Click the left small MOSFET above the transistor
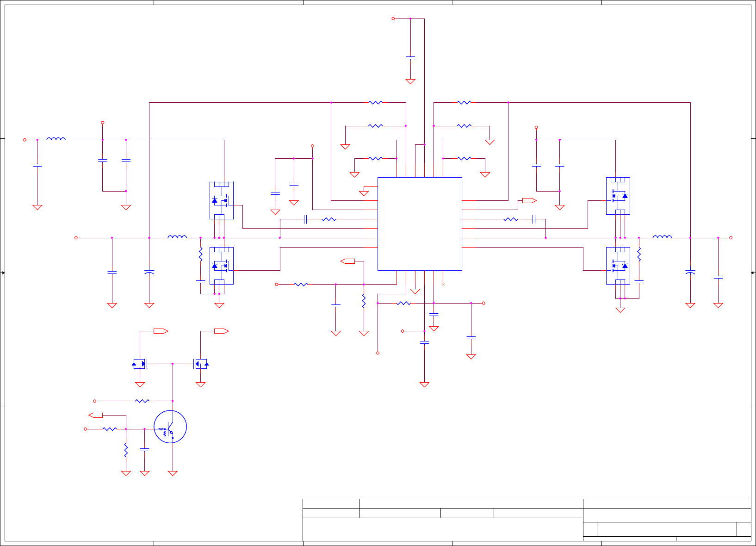Image resolution: width=756 pixels, height=546 pixels. (x=140, y=364)
